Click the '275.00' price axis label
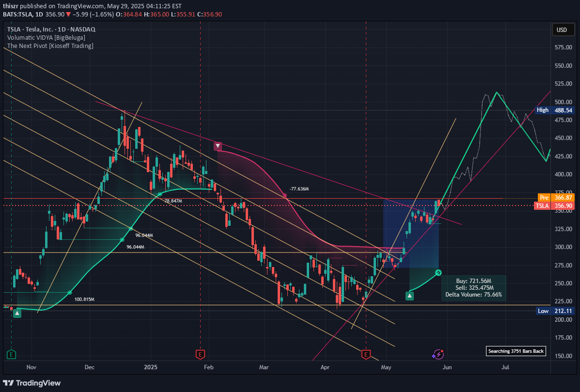Image resolution: width=580 pixels, height=392 pixels. (x=564, y=265)
